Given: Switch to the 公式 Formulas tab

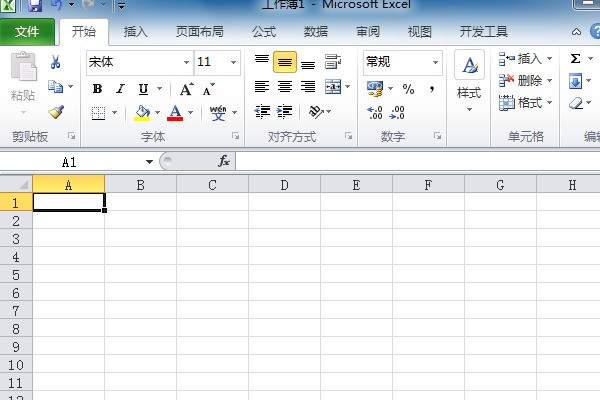Looking at the screenshot, I should pos(264,32).
